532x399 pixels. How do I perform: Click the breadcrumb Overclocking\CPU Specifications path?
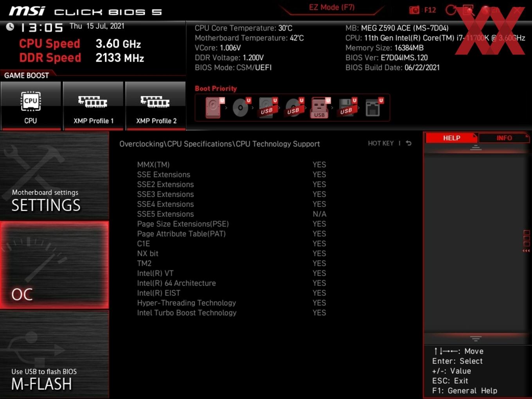click(219, 144)
